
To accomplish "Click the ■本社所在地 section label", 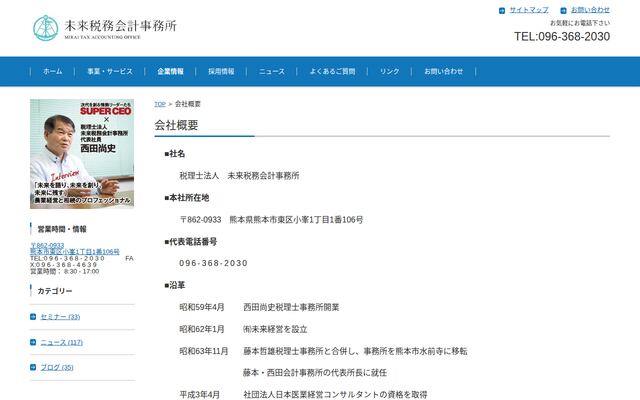I will [x=187, y=198].
